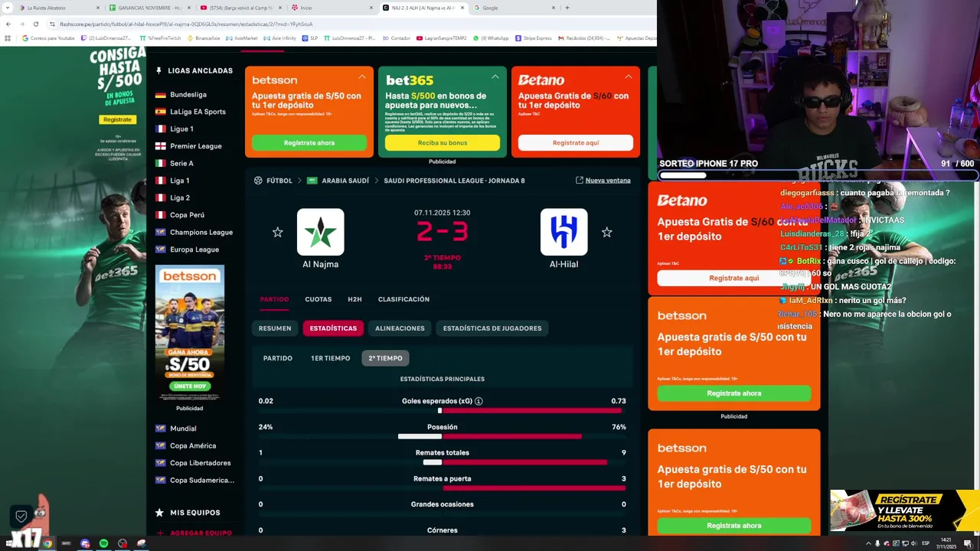Image resolution: width=980 pixels, height=551 pixels.
Task: Click the Nueva ventana popup icon
Action: tap(580, 181)
